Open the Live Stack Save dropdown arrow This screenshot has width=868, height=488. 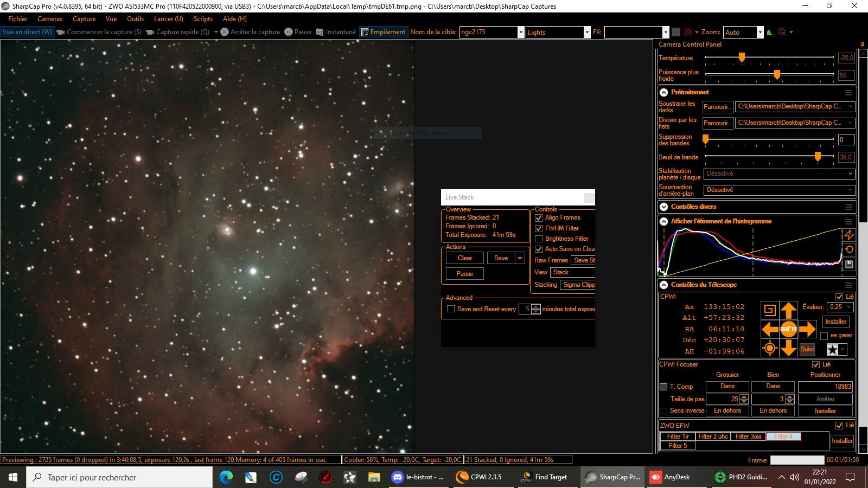(x=520, y=259)
